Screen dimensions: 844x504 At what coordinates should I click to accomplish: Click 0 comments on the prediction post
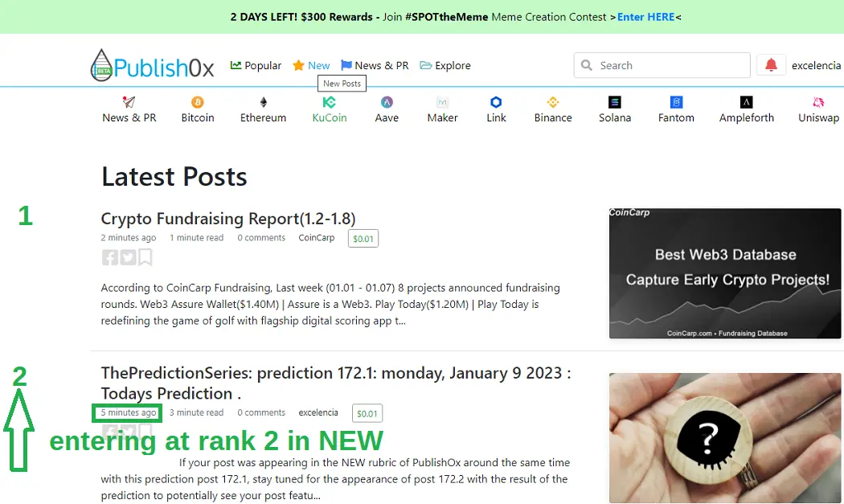(x=261, y=412)
